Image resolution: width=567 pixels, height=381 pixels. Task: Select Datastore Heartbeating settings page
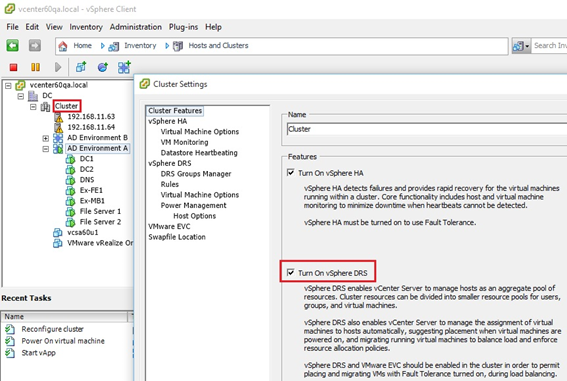pyautogui.click(x=199, y=153)
